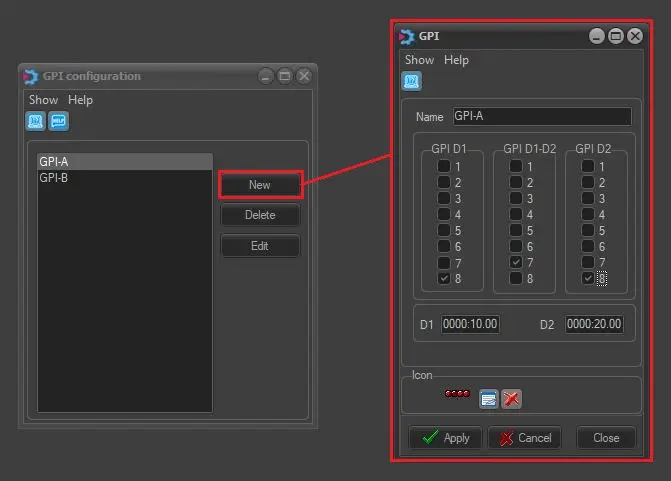Click the GPI window title logo icon
The width and height of the screenshot is (671, 481).
406,36
